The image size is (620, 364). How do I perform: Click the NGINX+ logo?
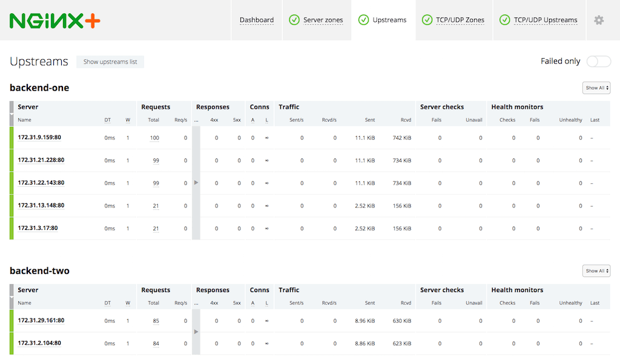point(53,20)
